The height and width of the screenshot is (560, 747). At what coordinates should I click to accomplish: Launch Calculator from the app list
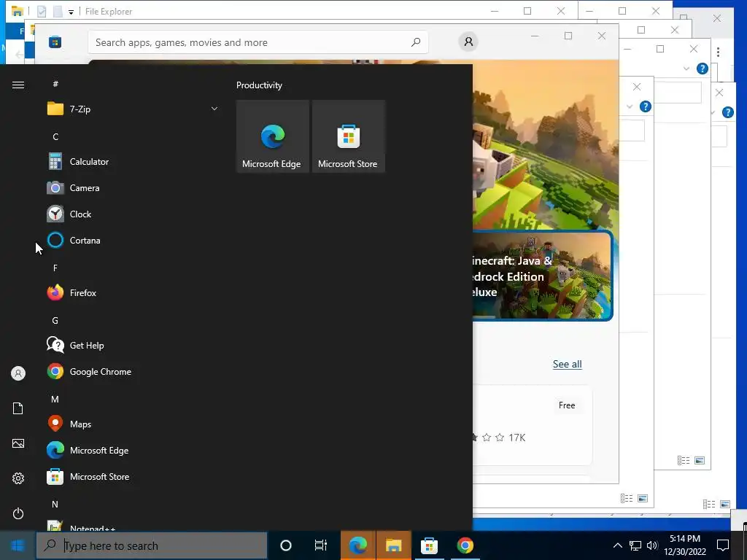point(133,161)
